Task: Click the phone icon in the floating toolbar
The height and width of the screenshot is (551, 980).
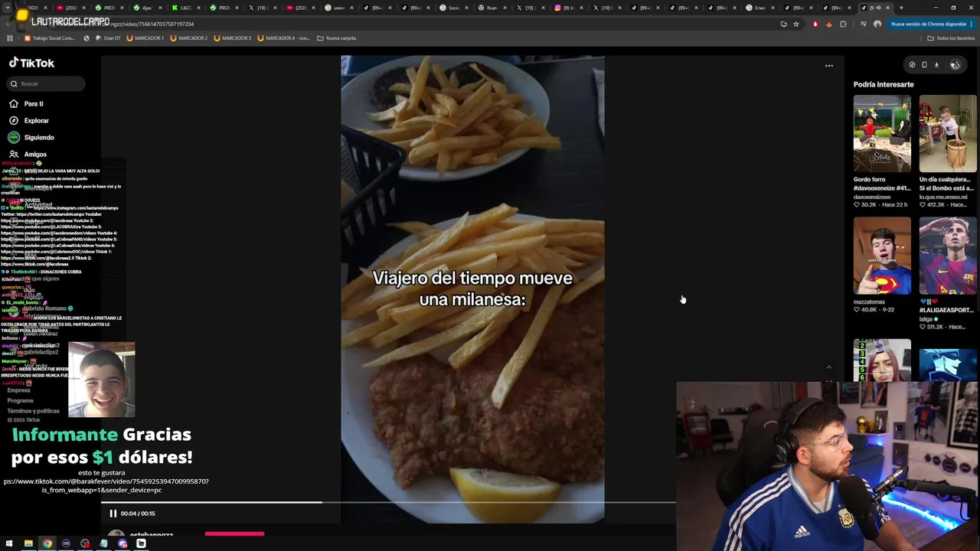Action: pyautogui.click(x=924, y=65)
